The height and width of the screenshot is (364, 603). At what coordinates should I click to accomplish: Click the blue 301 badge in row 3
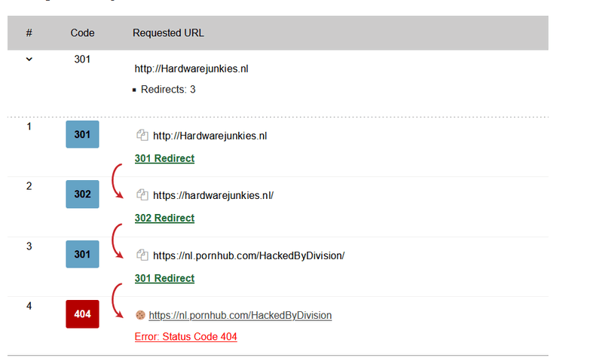click(x=82, y=254)
